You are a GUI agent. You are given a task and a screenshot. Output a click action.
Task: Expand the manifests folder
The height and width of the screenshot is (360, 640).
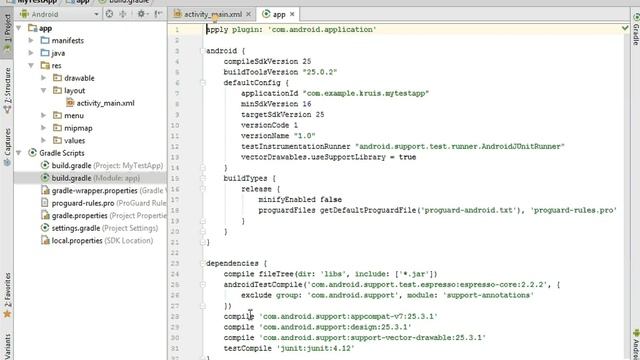click(31, 40)
